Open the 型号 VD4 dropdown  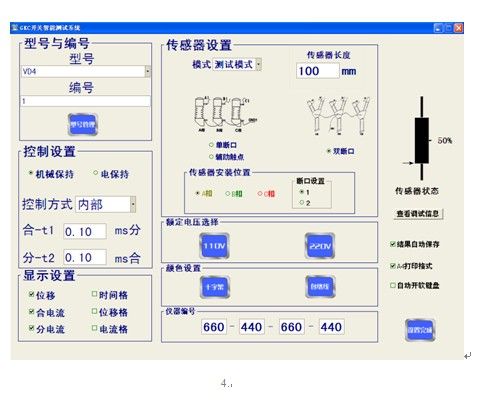(147, 71)
